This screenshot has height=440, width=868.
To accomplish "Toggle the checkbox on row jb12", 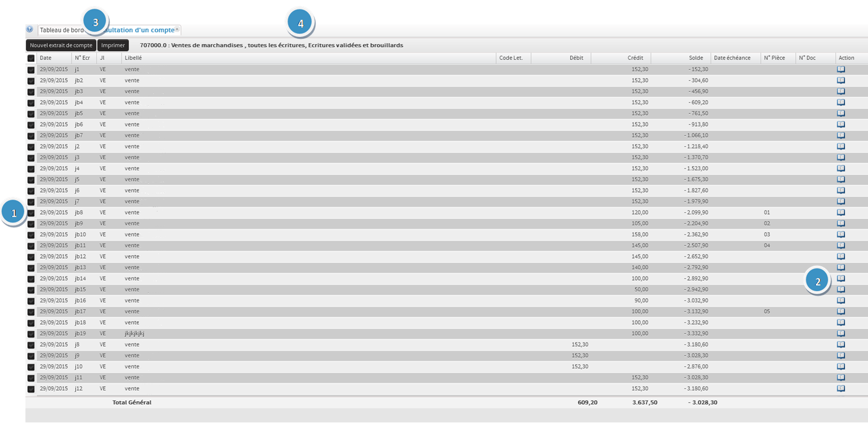I will click(x=31, y=257).
